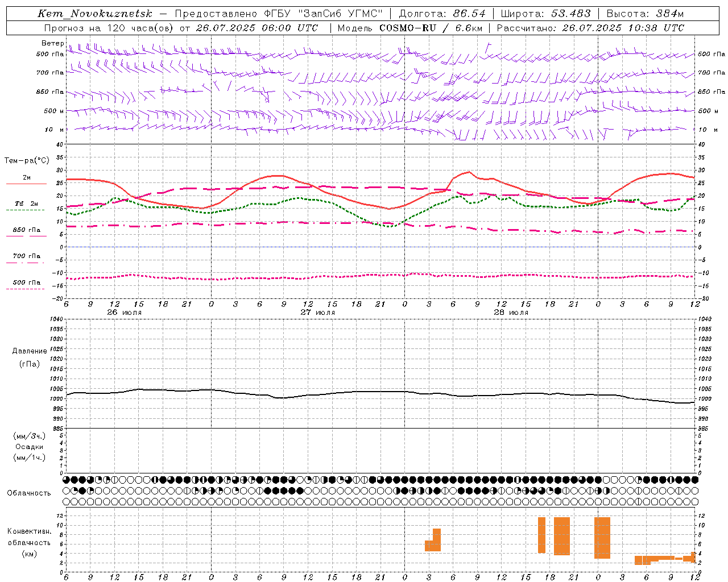Click the tallest, widest orange convective bar, at the final midnight mark

point(602,538)
